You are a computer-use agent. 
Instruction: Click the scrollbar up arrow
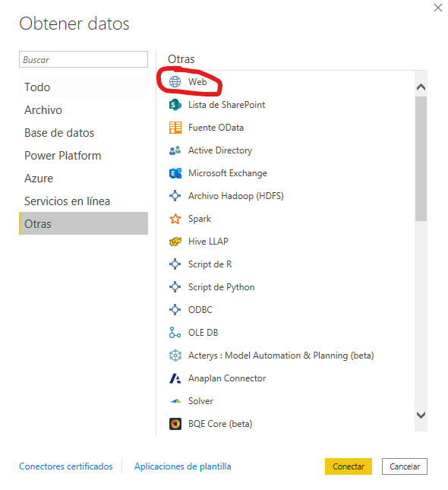click(x=421, y=87)
